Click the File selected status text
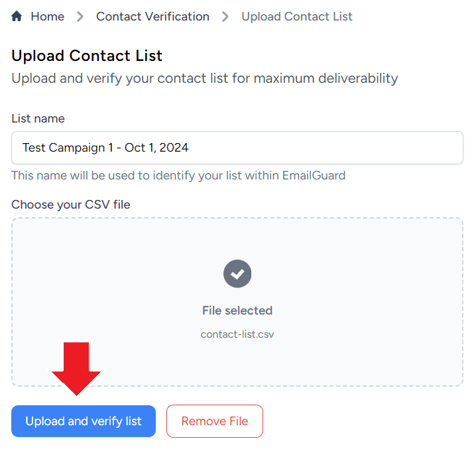This screenshot has height=449, width=476. pos(237,311)
